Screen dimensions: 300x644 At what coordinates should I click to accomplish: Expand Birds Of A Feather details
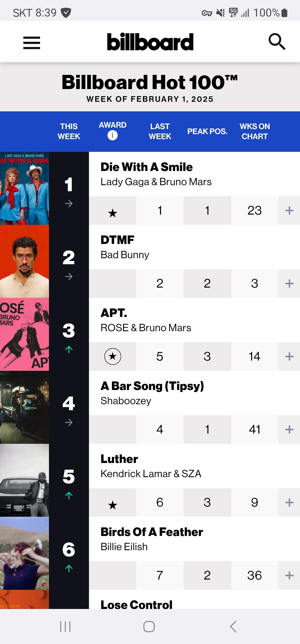pyautogui.click(x=289, y=576)
